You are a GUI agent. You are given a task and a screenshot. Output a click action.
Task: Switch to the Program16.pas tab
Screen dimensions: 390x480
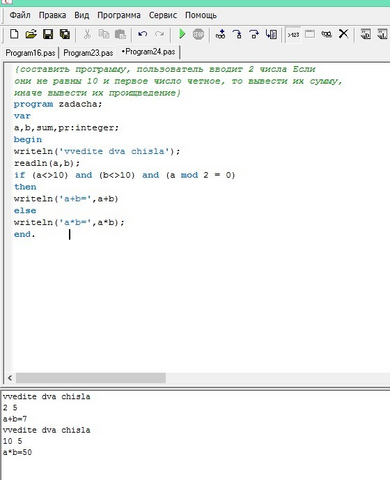point(30,53)
